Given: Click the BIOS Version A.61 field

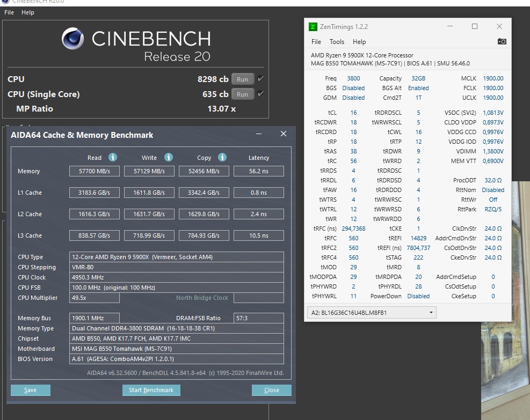Looking at the screenshot, I should click(x=177, y=359).
